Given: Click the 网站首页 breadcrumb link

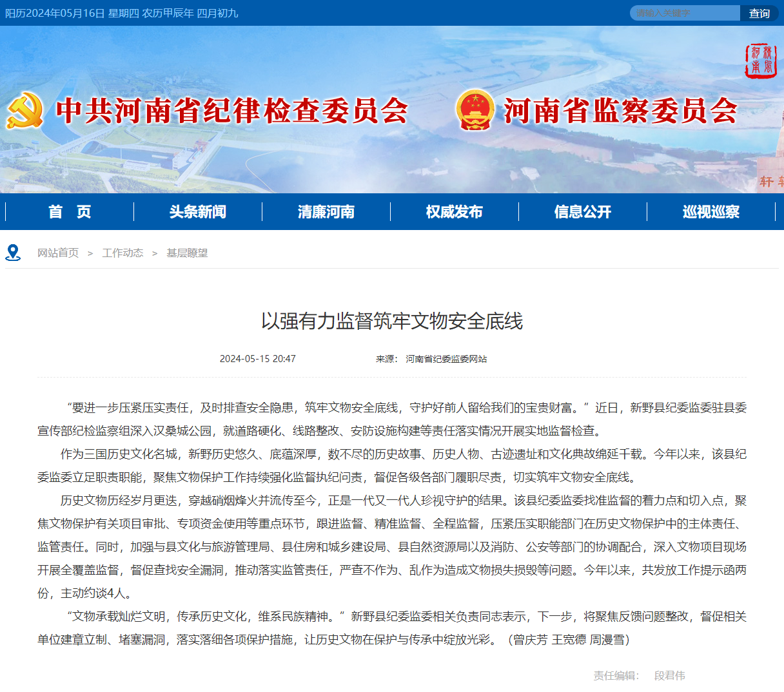Looking at the screenshot, I should coord(58,253).
